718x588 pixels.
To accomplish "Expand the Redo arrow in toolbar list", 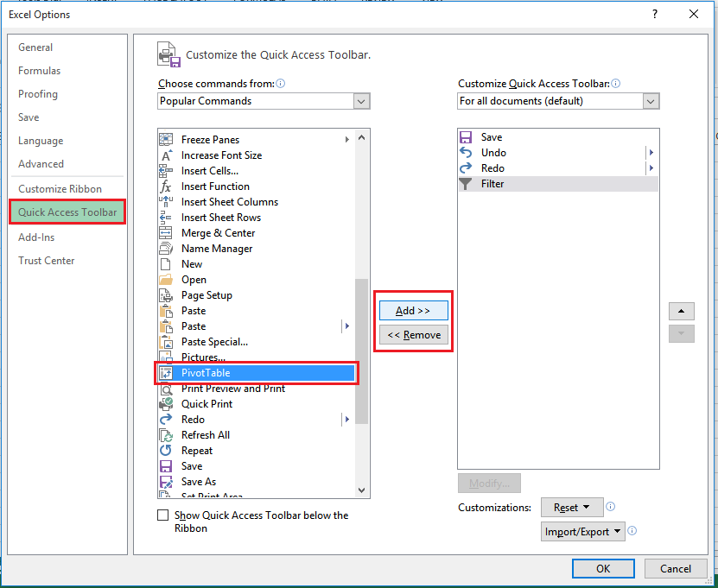I will coord(651,168).
